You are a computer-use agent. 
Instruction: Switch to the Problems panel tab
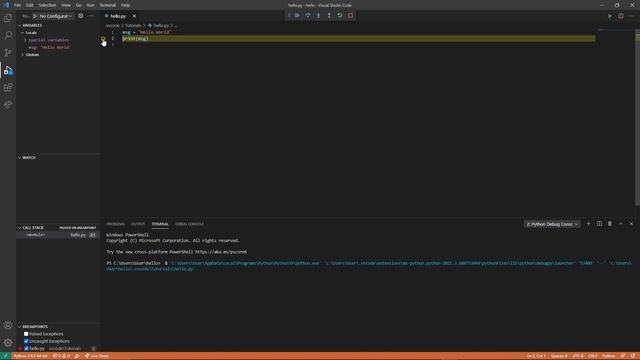(116, 224)
